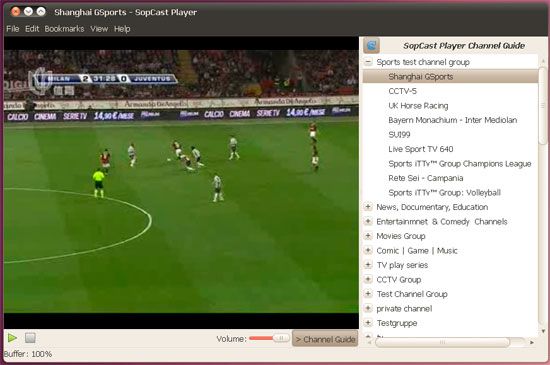
Task: Expand the CCTV Group plus icon
Action: (368, 279)
